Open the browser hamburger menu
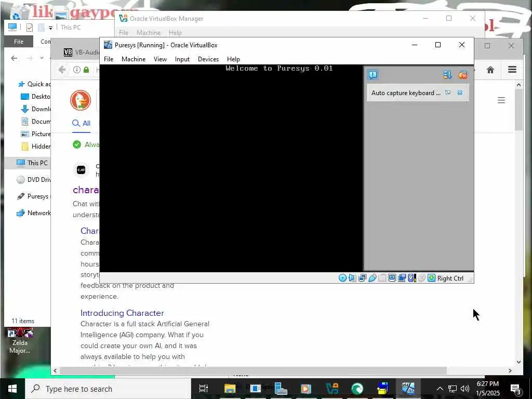This screenshot has height=399, width=532. tap(512, 70)
